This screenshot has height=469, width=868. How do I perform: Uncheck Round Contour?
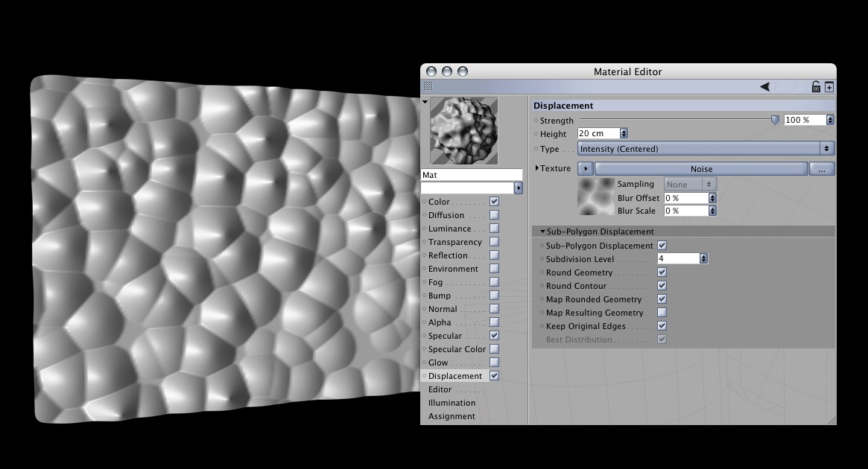[x=662, y=285]
